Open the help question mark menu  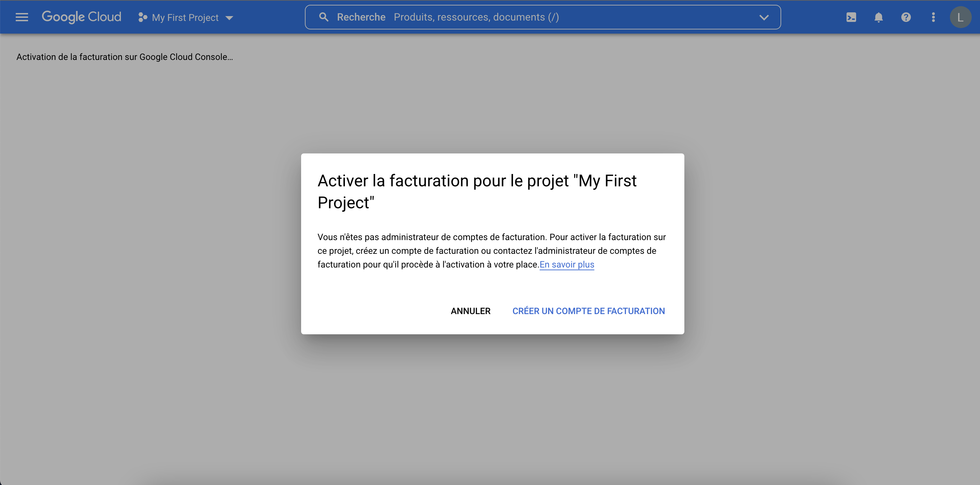[906, 17]
